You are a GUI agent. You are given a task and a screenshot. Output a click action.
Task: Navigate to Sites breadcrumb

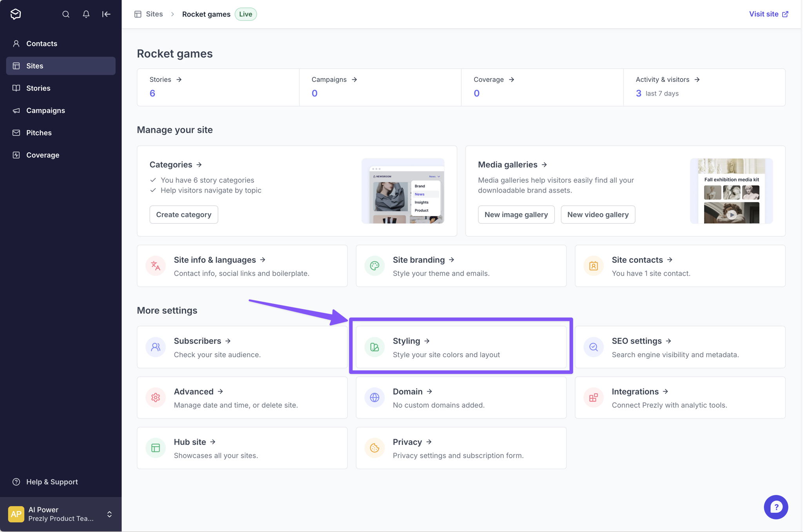tap(149, 14)
